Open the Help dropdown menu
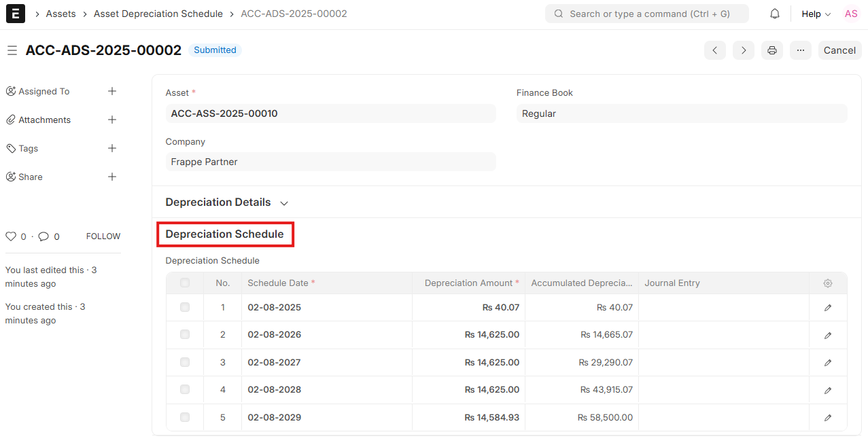Screen dimensions: 868x445 tap(816, 14)
